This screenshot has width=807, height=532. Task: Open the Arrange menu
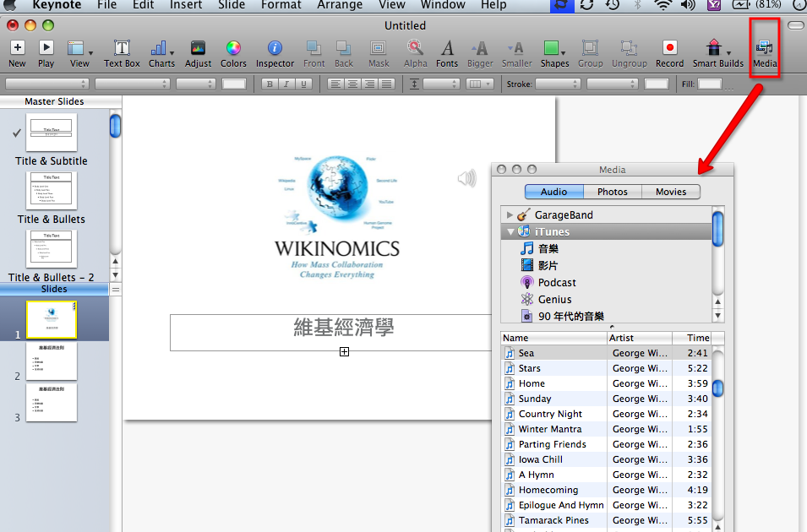coord(340,5)
